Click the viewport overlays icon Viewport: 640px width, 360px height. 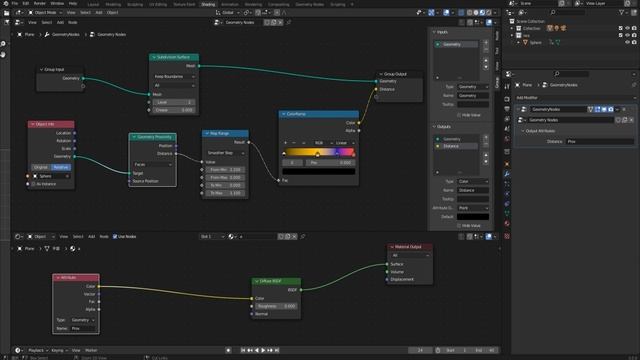click(446, 13)
